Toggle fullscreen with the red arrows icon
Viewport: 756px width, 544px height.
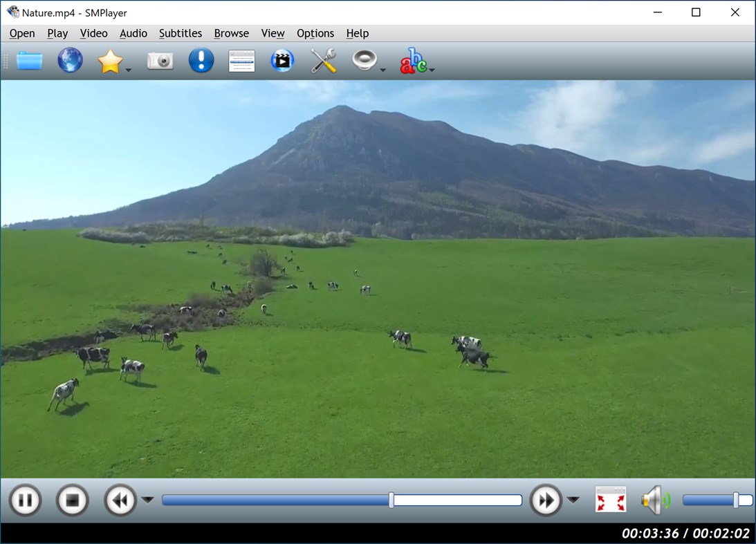click(610, 500)
